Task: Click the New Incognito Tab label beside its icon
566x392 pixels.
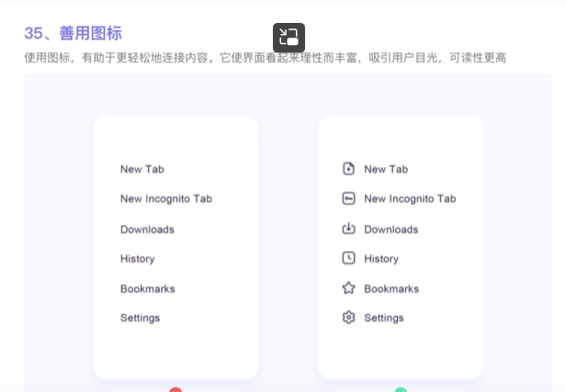Action: [x=410, y=199]
